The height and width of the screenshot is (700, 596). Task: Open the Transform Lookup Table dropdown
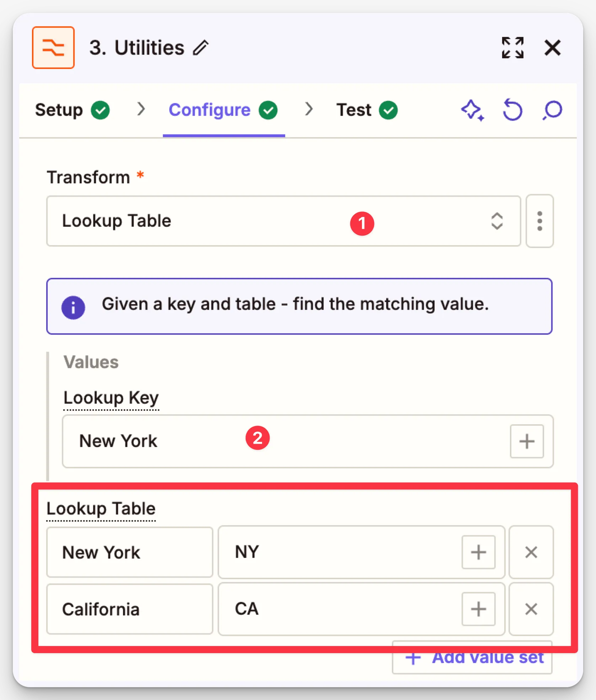click(283, 221)
